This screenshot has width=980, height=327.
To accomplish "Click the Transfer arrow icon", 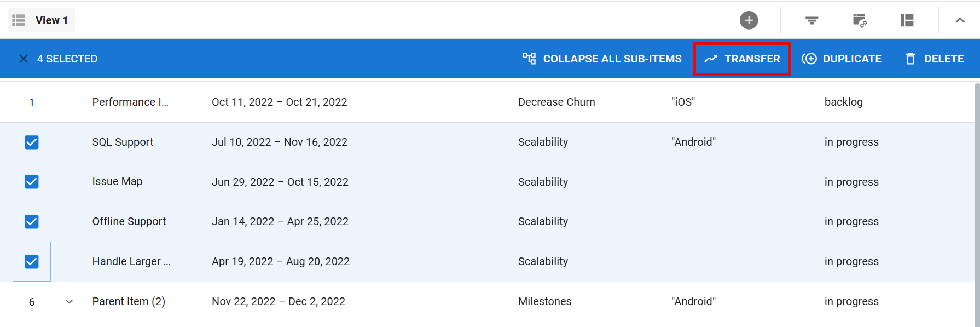I will [711, 59].
